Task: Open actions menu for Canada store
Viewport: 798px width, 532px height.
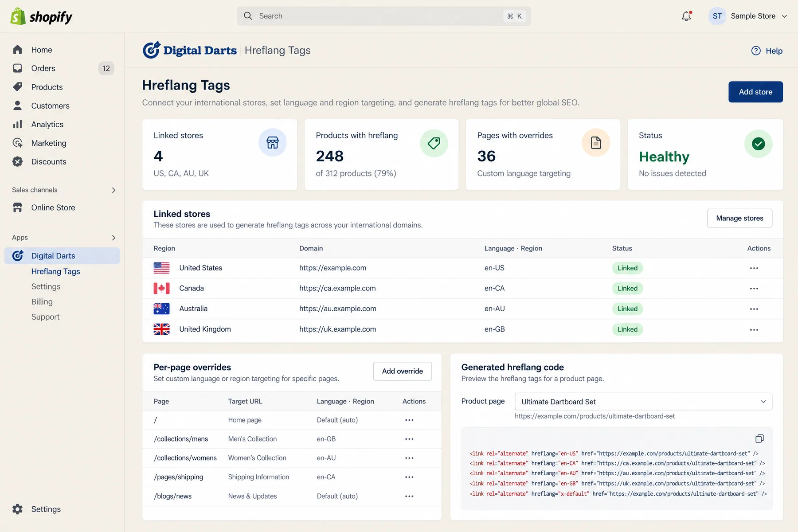Action: (x=754, y=289)
